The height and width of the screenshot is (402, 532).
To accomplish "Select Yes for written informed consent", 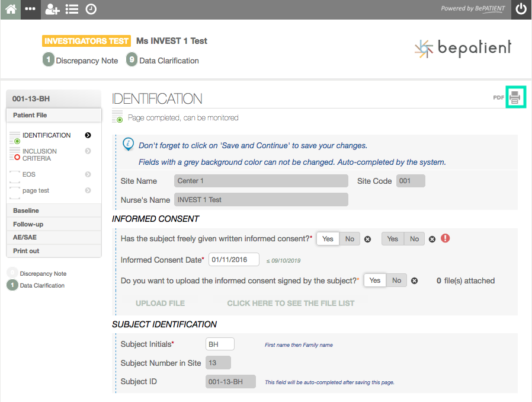I will (x=328, y=239).
